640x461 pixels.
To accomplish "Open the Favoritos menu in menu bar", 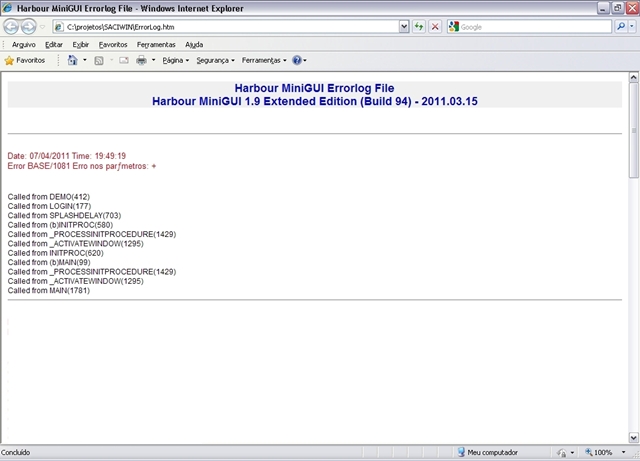I will tap(113, 45).
